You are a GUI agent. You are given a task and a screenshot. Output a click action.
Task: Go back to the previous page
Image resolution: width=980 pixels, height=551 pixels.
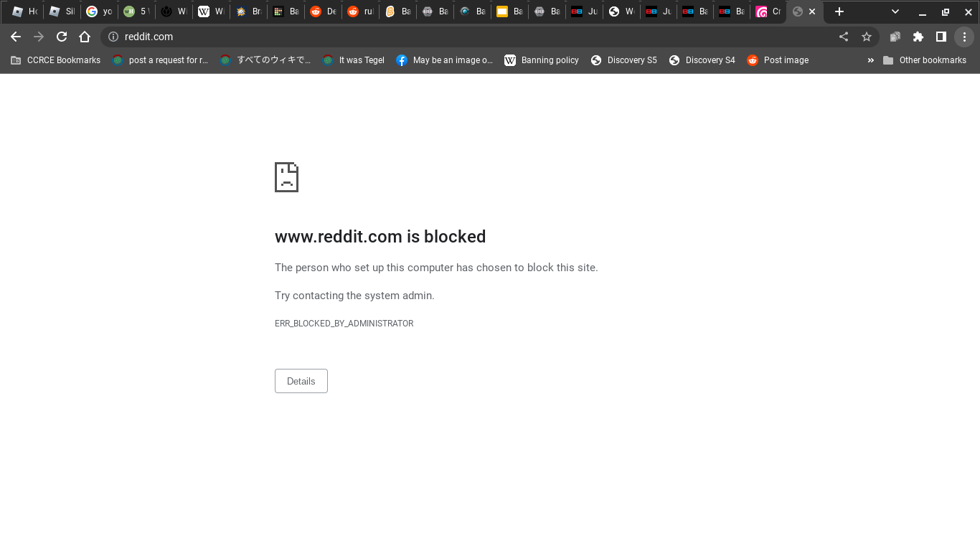pos(16,37)
